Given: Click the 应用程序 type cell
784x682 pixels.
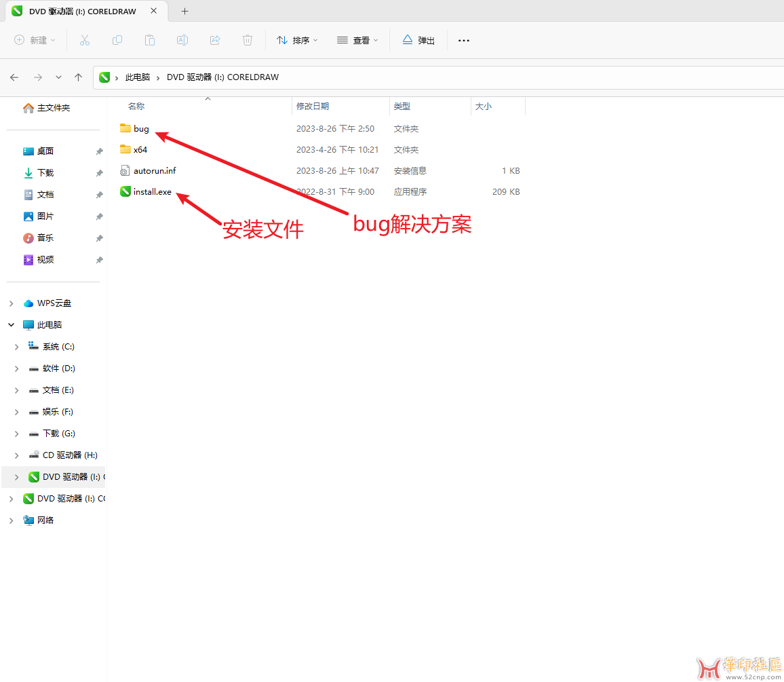Looking at the screenshot, I should point(410,191).
